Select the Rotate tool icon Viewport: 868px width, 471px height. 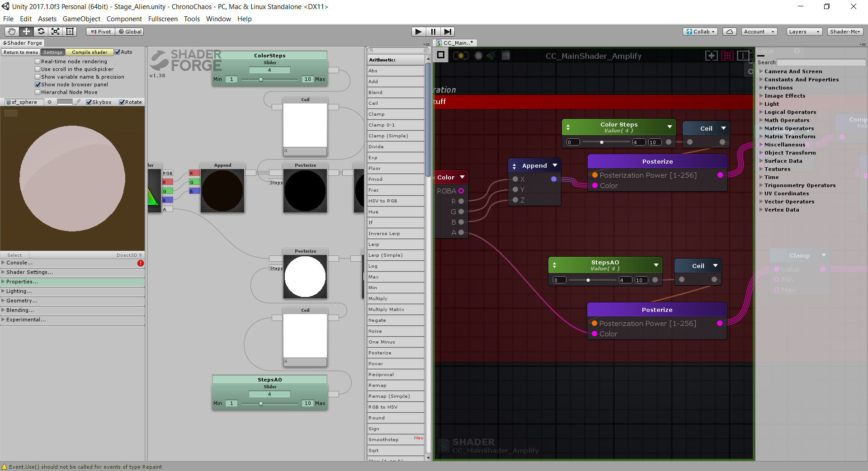tap(41, 31)
